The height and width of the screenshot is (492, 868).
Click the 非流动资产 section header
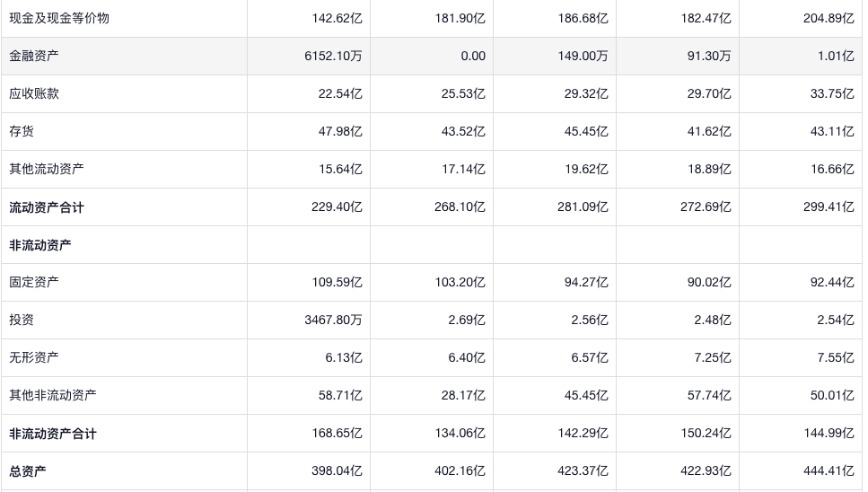[40, 245]
